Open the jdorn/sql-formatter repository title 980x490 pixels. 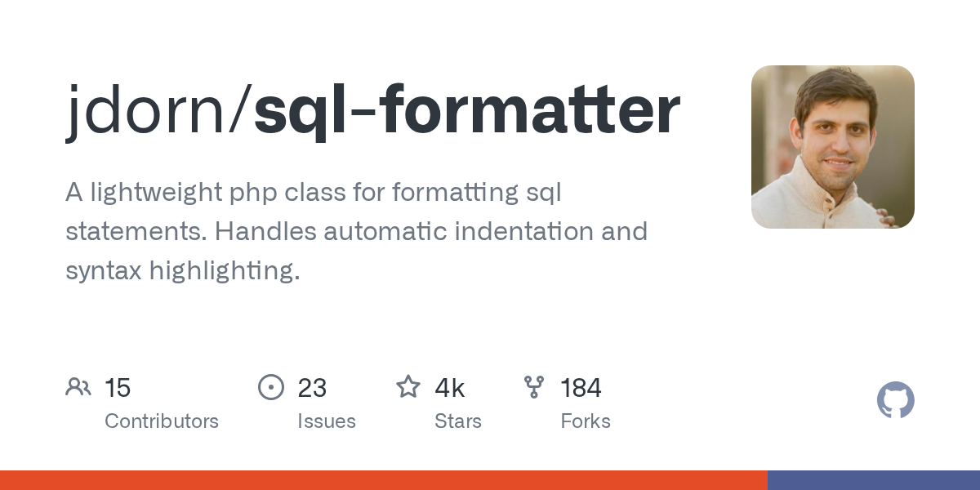point(373,111)
